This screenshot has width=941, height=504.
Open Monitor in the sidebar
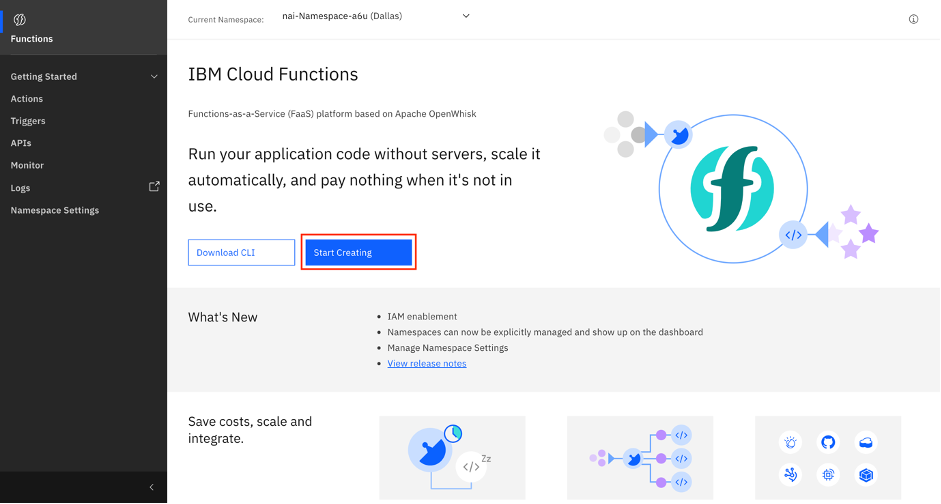pos(27,166)
